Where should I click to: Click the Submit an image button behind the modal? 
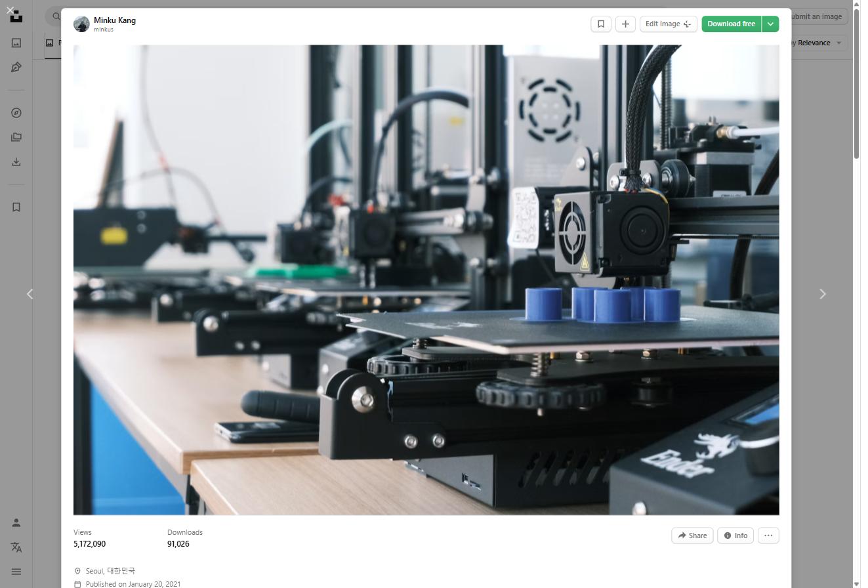[819, 16]
